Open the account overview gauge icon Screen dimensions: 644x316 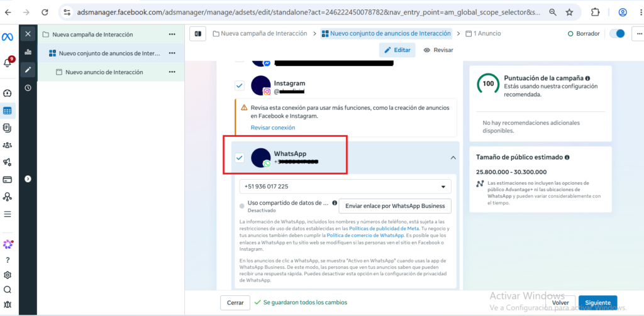pyautogui.click(x=8, y=94)
